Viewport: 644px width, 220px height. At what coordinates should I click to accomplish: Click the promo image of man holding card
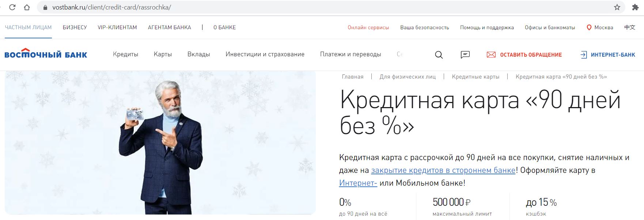click(x=160, y=143)
